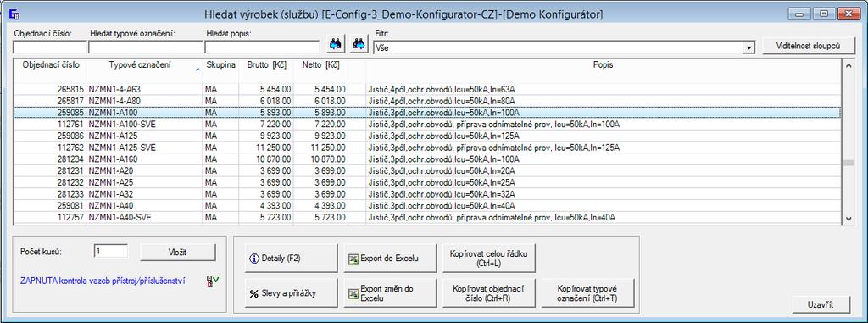868x323 pixels.
Task: Click the Uzavřít button
Action: click(821, 304)
